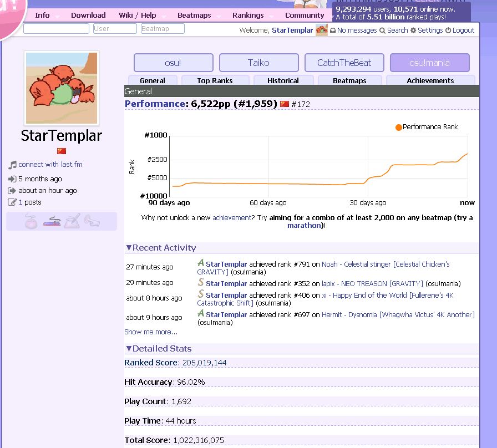Switch to osu! game mode
The image size is (497, 448).
(174, 63)
